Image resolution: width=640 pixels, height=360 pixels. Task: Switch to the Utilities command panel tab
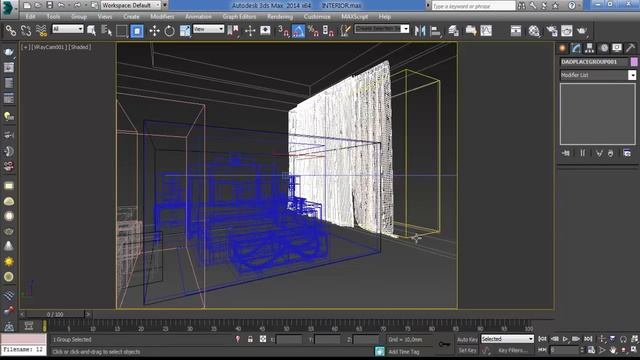click(x=630, y=48)
